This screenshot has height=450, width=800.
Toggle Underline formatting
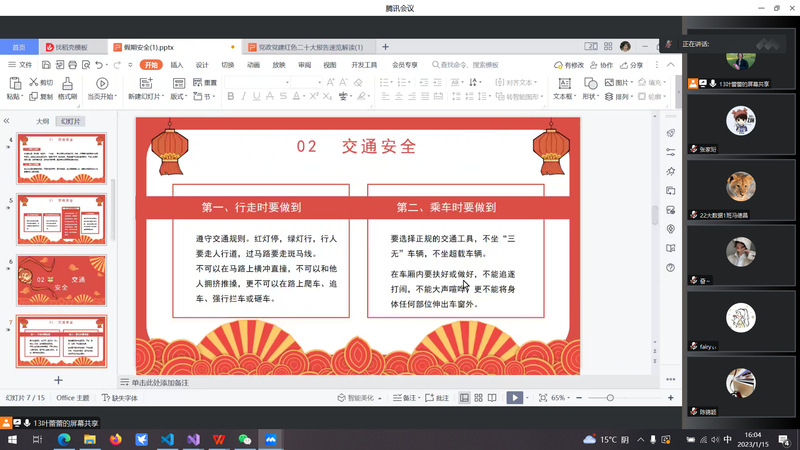pyautogui.click(x=257, y=96)
